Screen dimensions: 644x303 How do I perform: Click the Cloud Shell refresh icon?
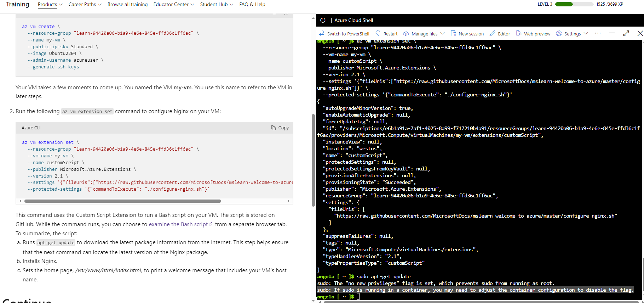[323, 20]
